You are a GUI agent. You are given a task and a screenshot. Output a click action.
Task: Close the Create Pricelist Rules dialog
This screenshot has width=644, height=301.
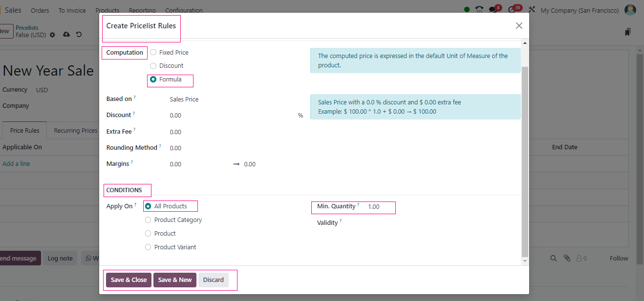519,26
